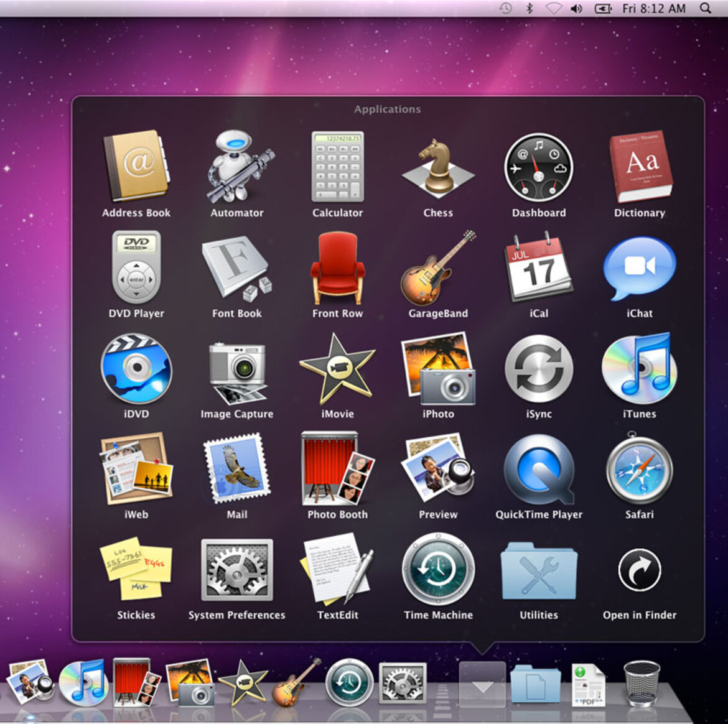Viewport: 728px width, 724px height.
Task: Open the Stickies app
Action: (136, 569)
